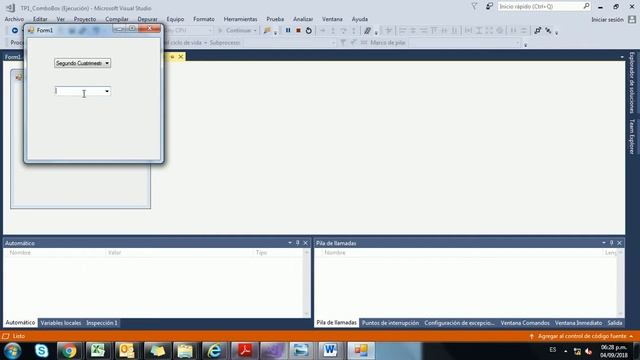
Task: Switch to Configuración de excepcio... tab
Action: (x=459, y=323)
